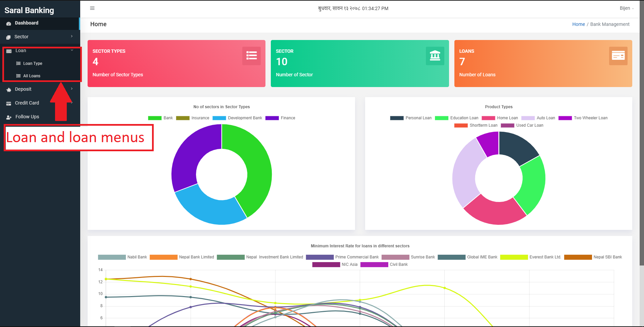
Task: Open the Bijen user dropdown
Action: coord(627,8)
